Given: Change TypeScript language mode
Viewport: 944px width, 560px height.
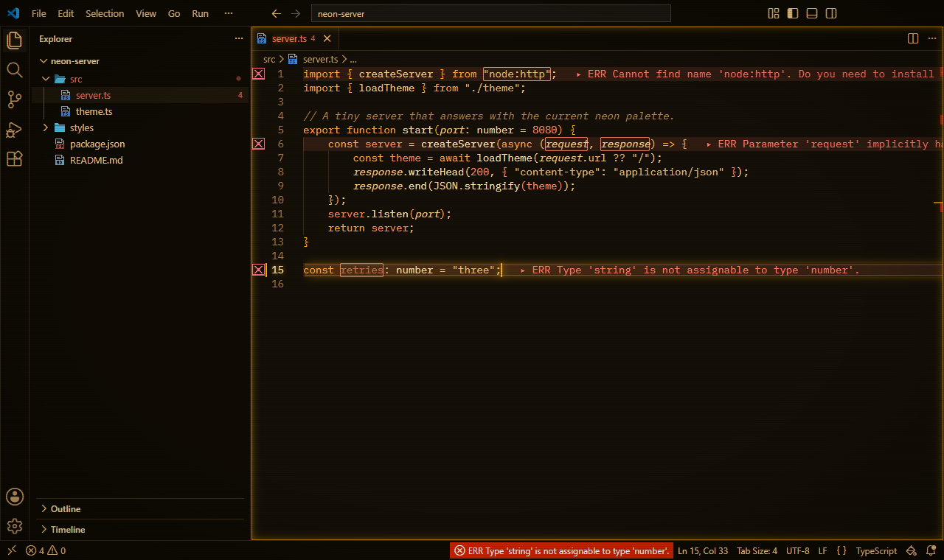Looking at the screenshot, I should [x=877, y=550].
